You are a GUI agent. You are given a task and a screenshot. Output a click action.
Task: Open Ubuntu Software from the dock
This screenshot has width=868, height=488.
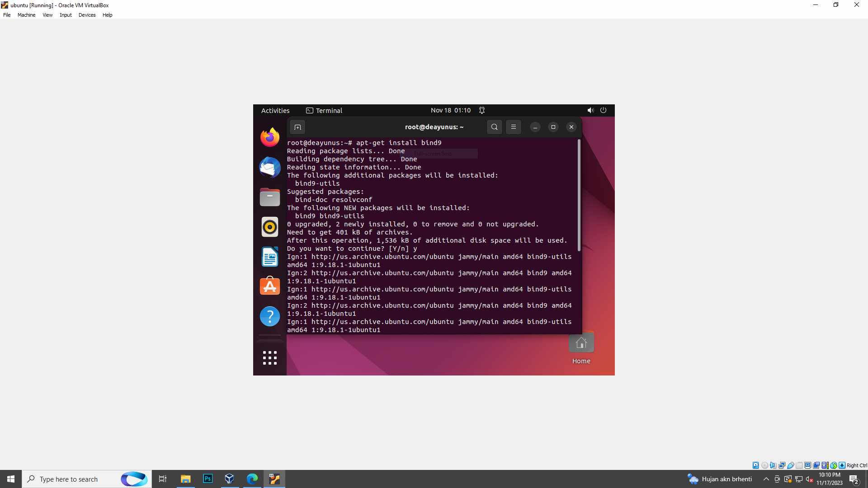[270, 286]
